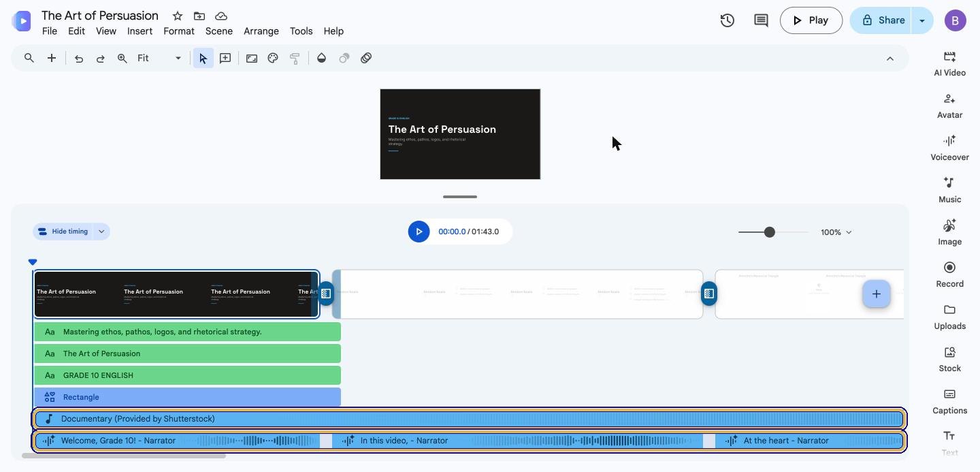This screenshot has width=980, height=472.
Task: Open the View menu
Action: click(105, 31)
